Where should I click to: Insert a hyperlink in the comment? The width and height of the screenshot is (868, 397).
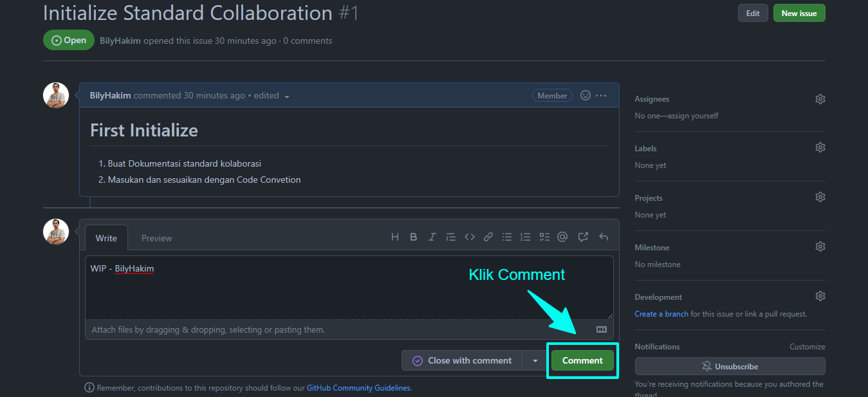coord(488,236)
